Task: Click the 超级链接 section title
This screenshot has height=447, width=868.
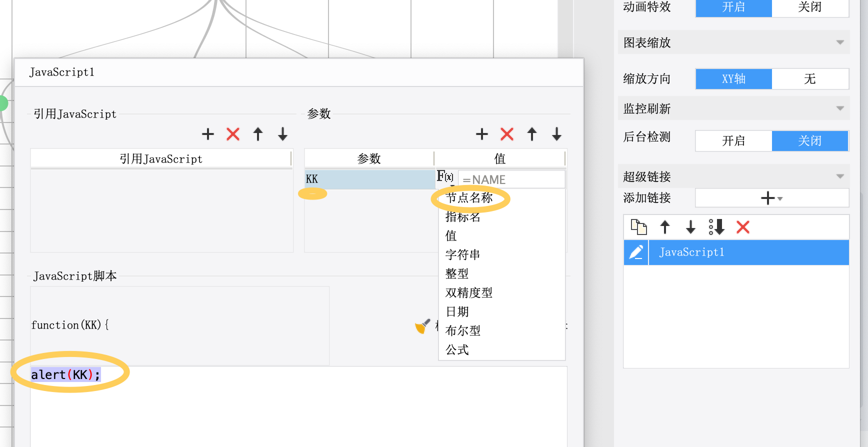Action: [x=647, y=177]
